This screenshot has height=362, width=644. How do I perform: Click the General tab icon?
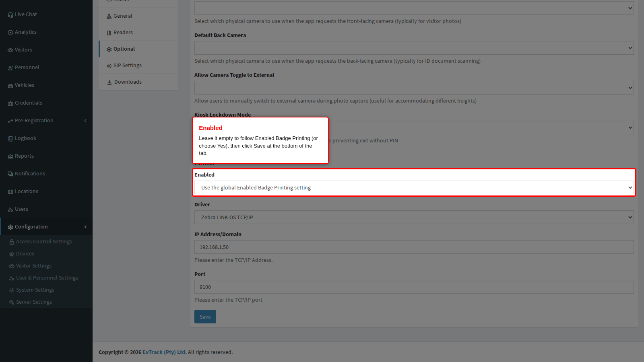(x=109, y=16)
